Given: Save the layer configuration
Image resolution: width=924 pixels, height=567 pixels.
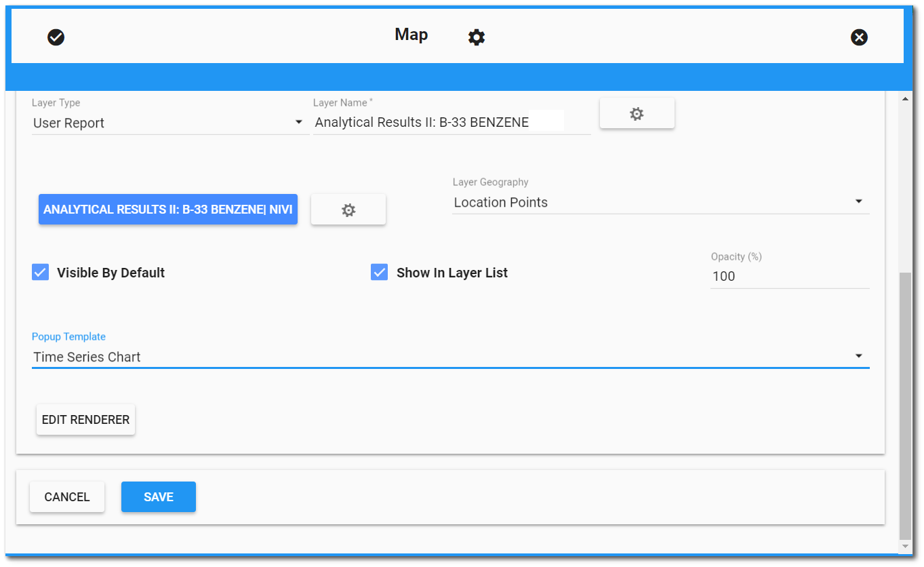Looking at the screenshot, I should [158, 496].
